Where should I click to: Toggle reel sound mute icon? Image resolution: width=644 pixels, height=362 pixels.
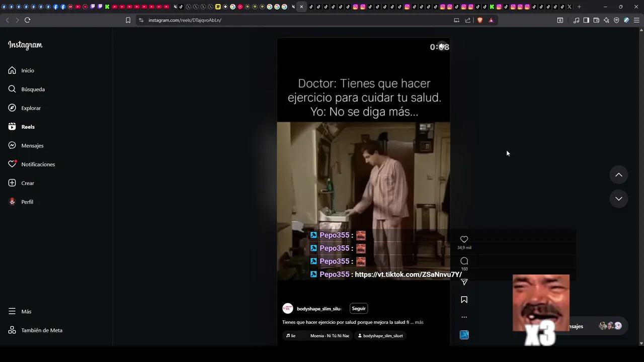pyautogui.click(x=441, y=46)
